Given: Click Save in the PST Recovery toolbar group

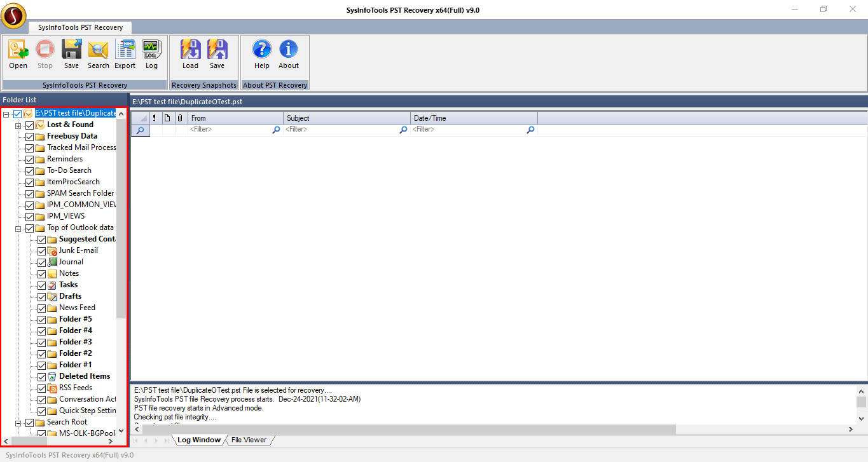Looking at the screenshot, I should pos(72,50).
